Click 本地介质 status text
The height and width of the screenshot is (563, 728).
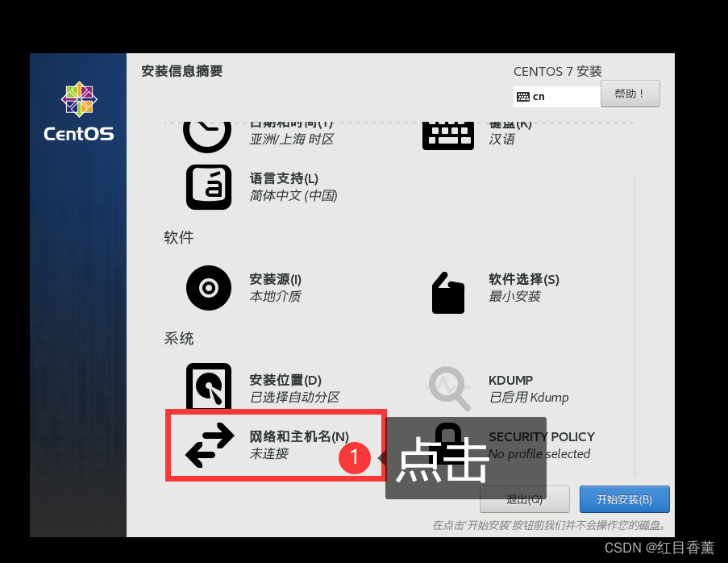pos(276,296)
